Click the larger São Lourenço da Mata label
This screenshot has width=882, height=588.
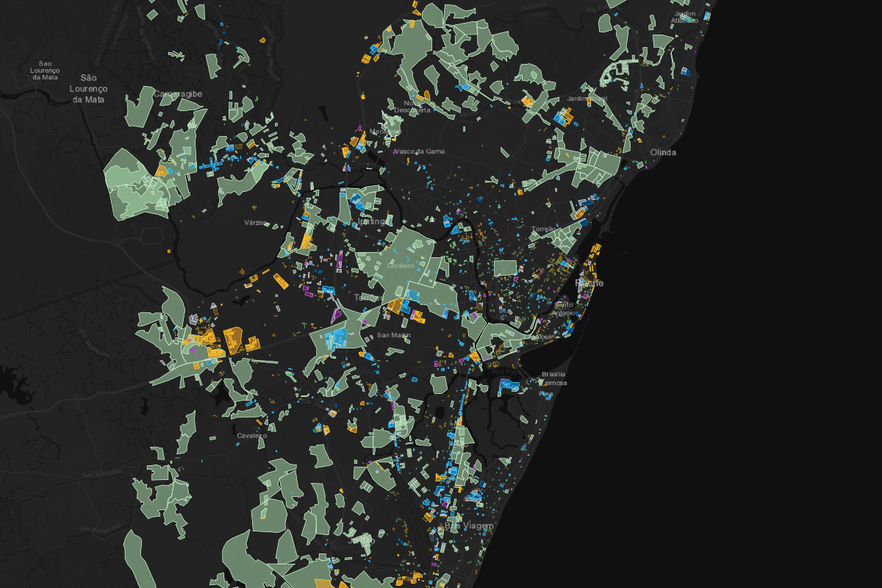coord(88,88)
